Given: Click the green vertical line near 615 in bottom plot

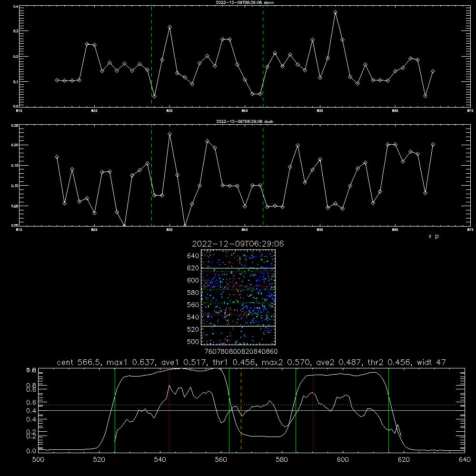Looking at the screenshot, I should (388, 410).
